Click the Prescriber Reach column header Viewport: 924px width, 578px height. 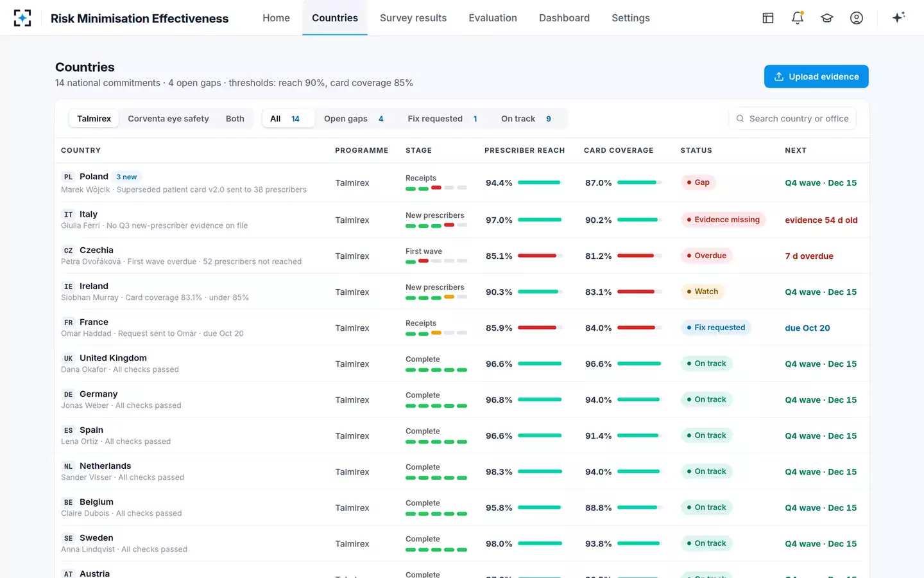[x=524, y=150]
